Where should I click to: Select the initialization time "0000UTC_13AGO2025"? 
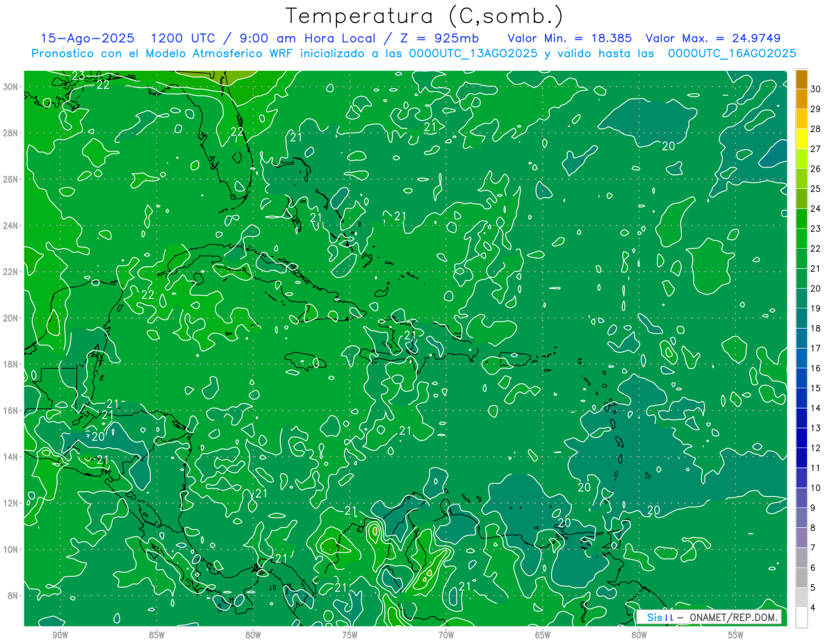(x=473, y=53)
